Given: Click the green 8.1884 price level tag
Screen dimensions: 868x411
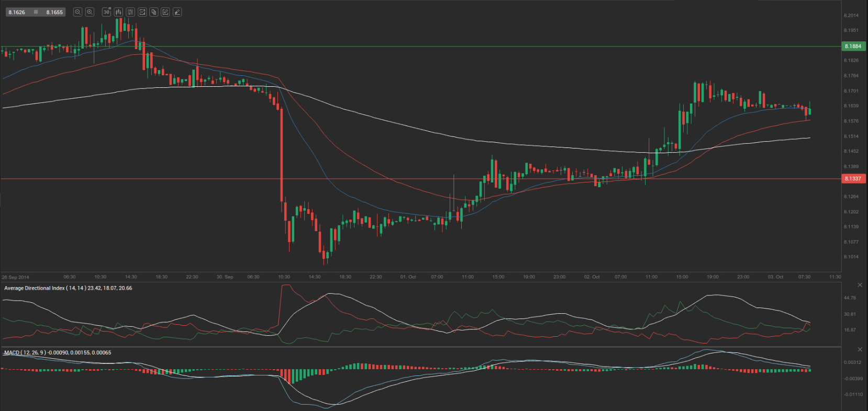Looking at the screenshot, I should pos(853,47).
